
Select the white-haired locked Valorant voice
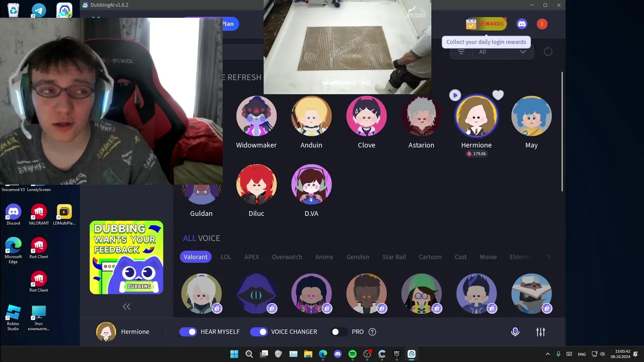(x=201, y=294)
